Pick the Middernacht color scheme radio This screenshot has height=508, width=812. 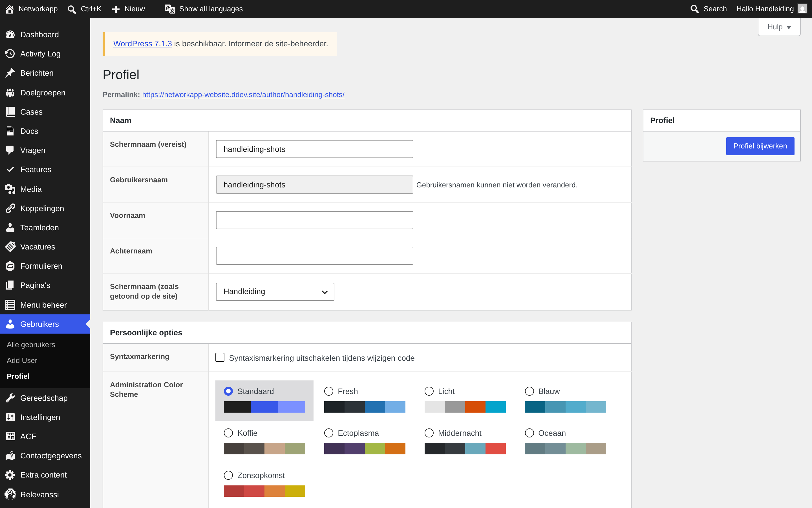point(429,433)
